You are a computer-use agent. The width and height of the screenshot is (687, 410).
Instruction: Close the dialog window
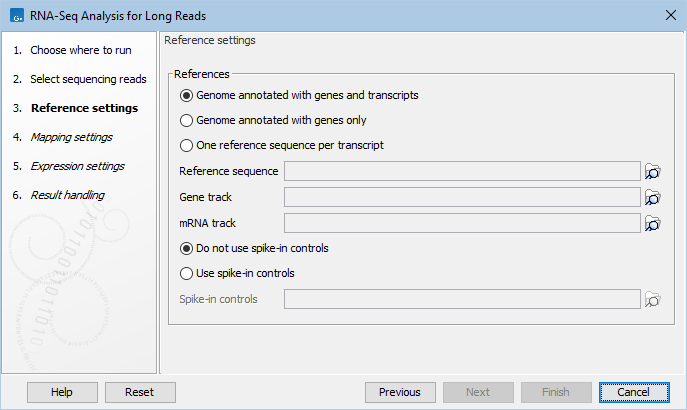point(669,14)
